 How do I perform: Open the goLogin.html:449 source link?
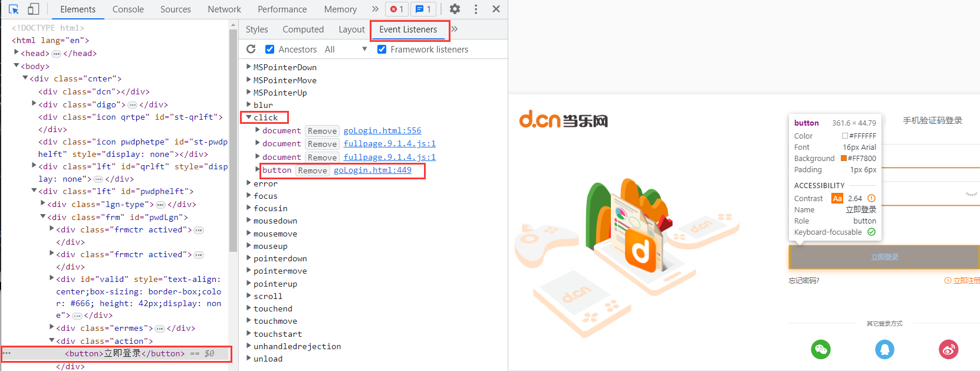coord(373,170)
